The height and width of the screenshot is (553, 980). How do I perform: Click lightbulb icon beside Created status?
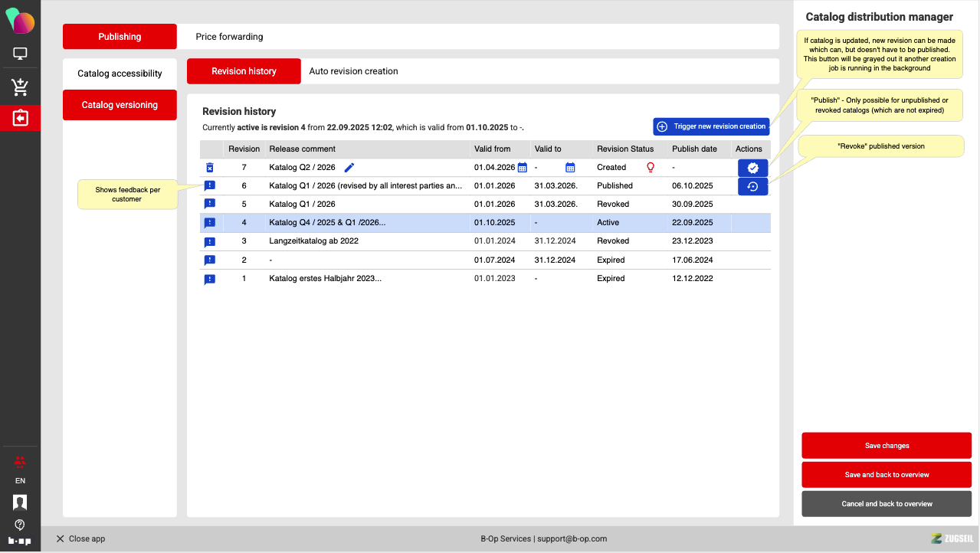(x=651, y=167)
